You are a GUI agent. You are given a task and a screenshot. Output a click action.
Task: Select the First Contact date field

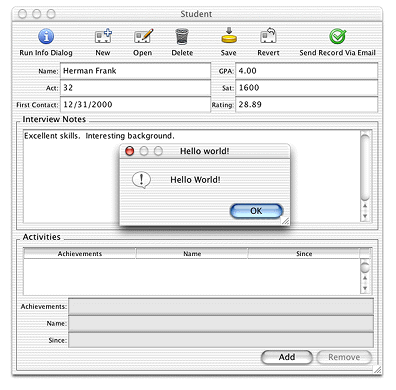tap(135, 105)
